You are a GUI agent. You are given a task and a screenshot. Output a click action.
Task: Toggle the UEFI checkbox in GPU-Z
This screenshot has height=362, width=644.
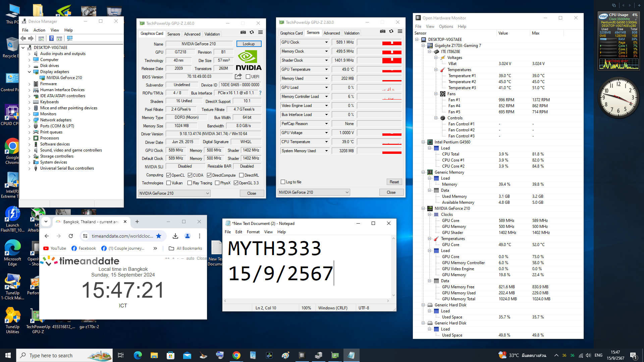248,77
